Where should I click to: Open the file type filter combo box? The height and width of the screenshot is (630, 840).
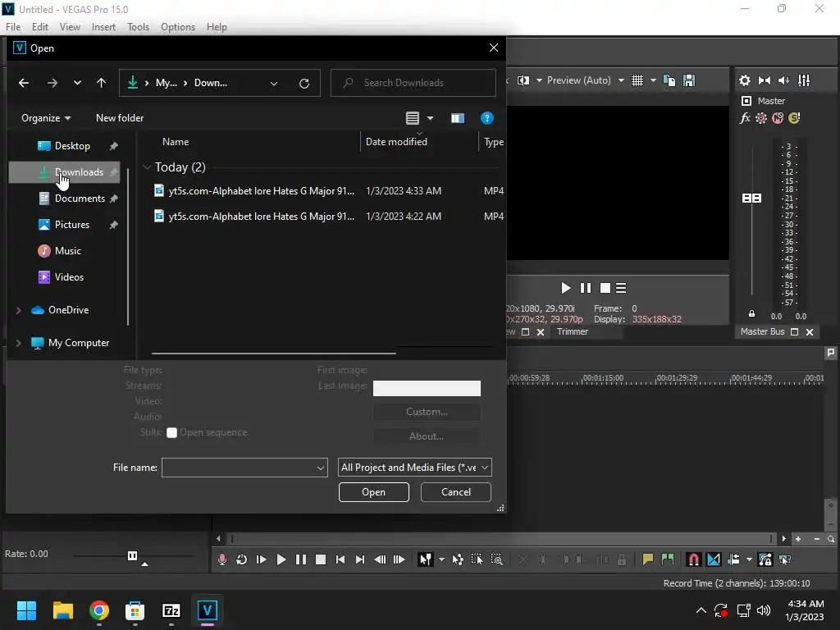414,468
